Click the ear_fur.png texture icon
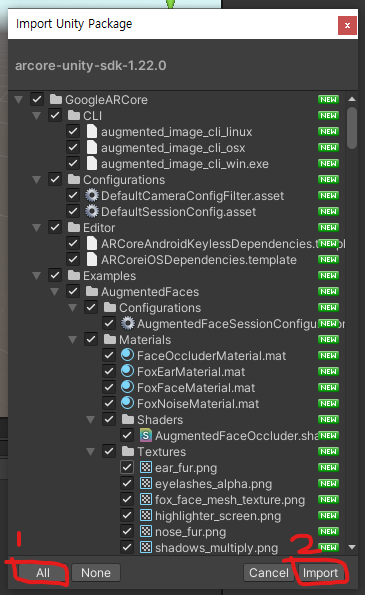 point(146,467)
